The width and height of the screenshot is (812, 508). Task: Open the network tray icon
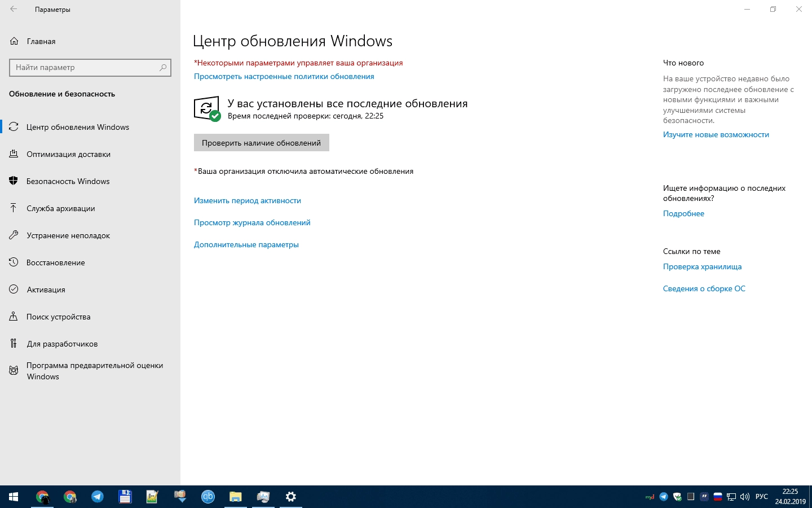[x=731, y=497]
